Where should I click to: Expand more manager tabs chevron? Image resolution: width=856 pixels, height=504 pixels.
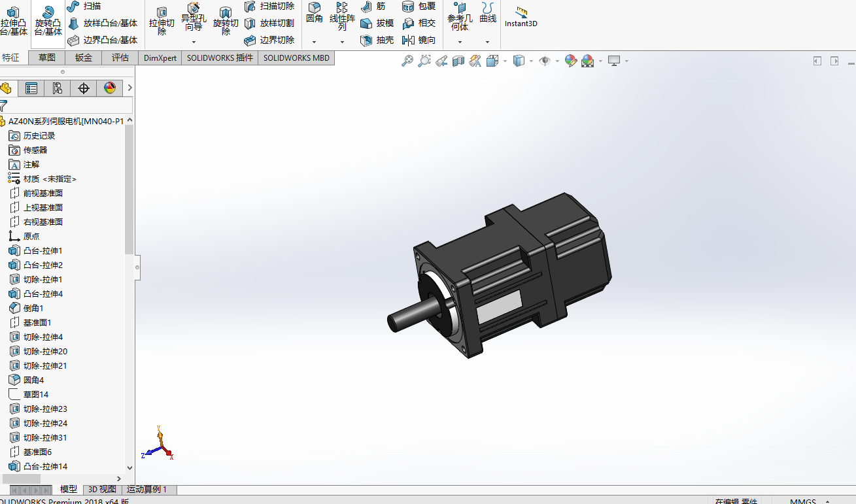(x=129, y=88)
